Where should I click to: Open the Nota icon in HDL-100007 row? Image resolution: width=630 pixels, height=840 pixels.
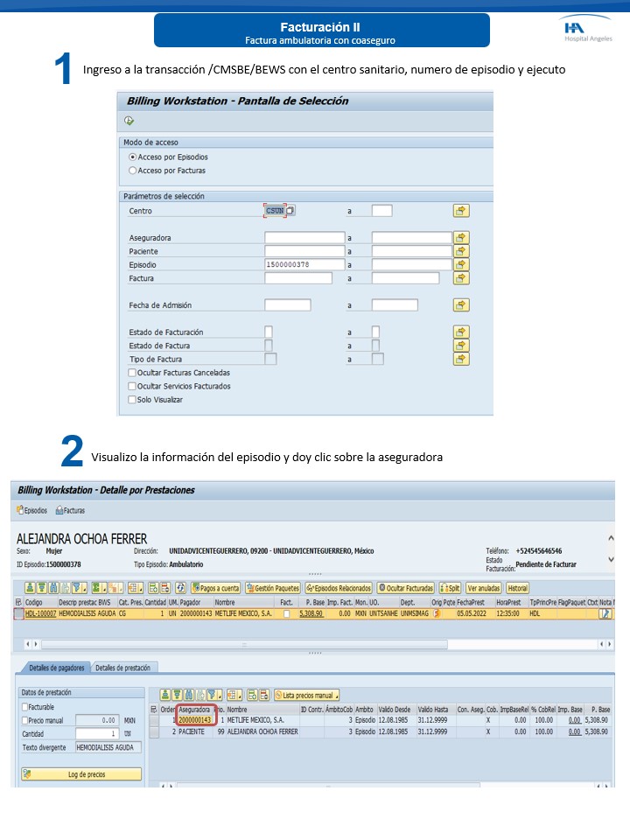click(605, 614)
